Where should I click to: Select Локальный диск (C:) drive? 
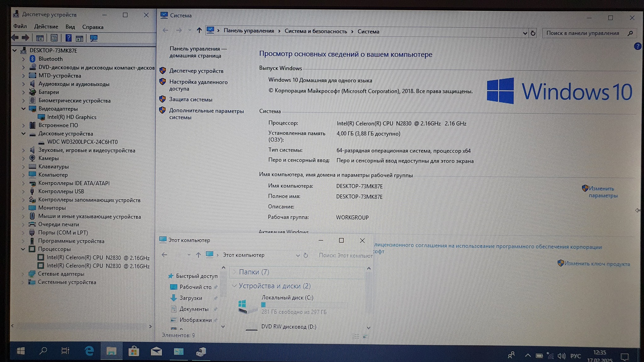click(x=287, y=298)
